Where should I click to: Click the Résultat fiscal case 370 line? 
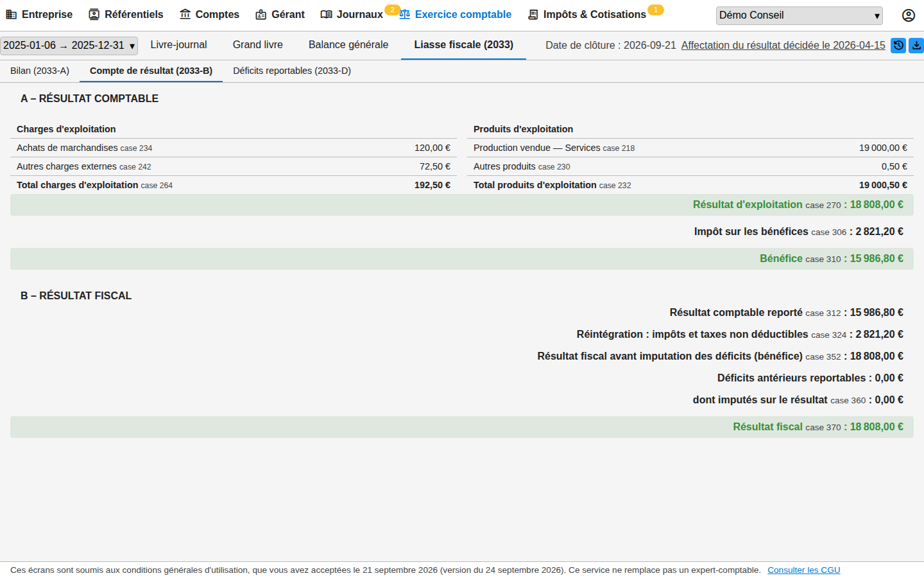pyautogui.click(x=462, y=427)
